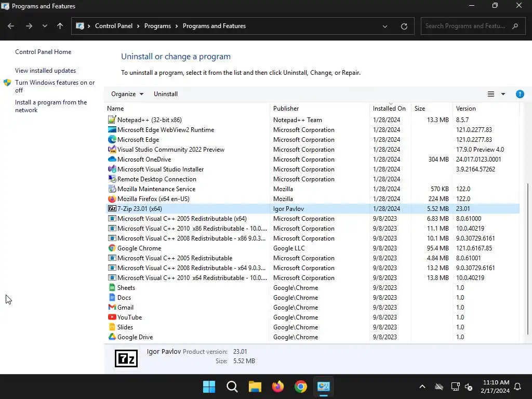Viewport: 532px width, 399px height.
Task: Sort the list by Publisher column
Action: pos(320,109)
